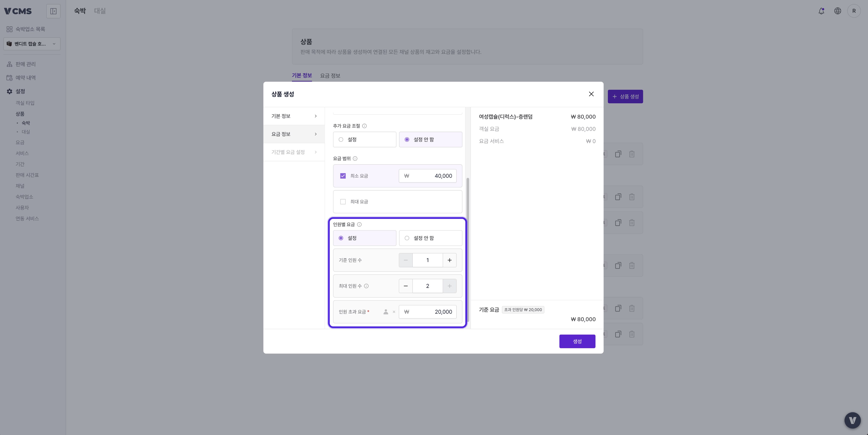Click the VCMS logo

[x=18, y=11]
